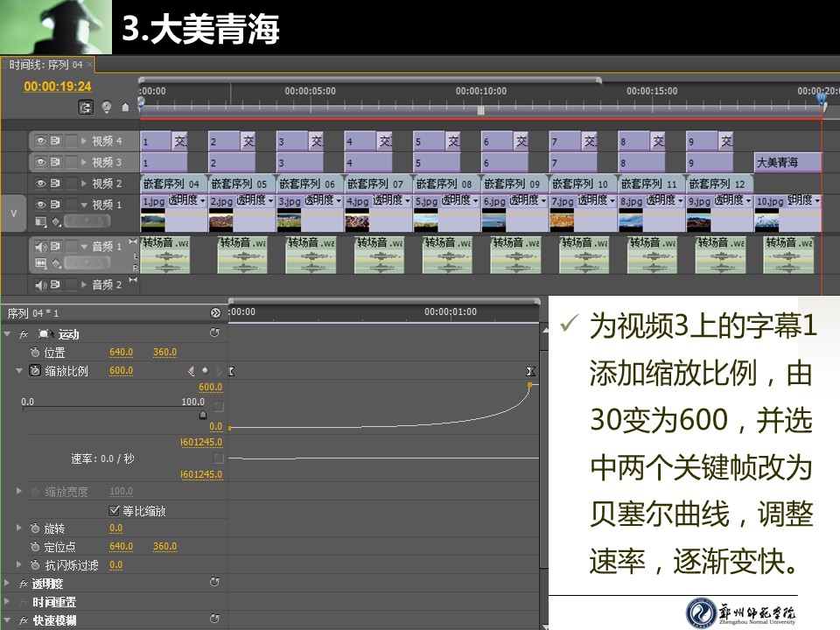Hide the 视频 4 track output eye

tap(41, 141)
